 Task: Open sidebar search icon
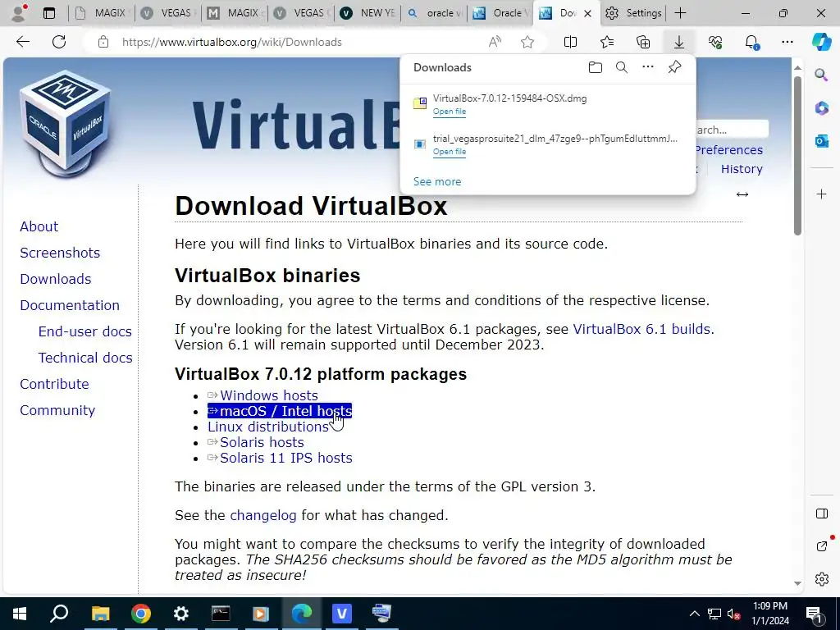[x=821, y=75]
